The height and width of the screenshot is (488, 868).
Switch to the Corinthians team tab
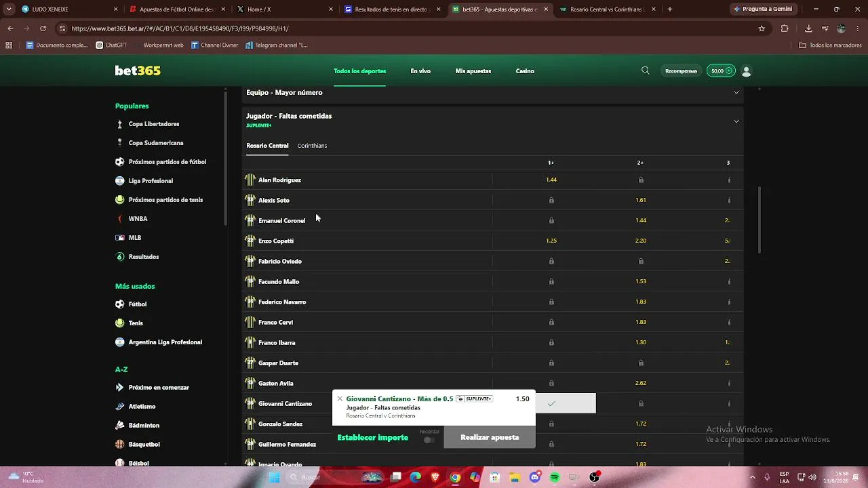click(312, 146)
